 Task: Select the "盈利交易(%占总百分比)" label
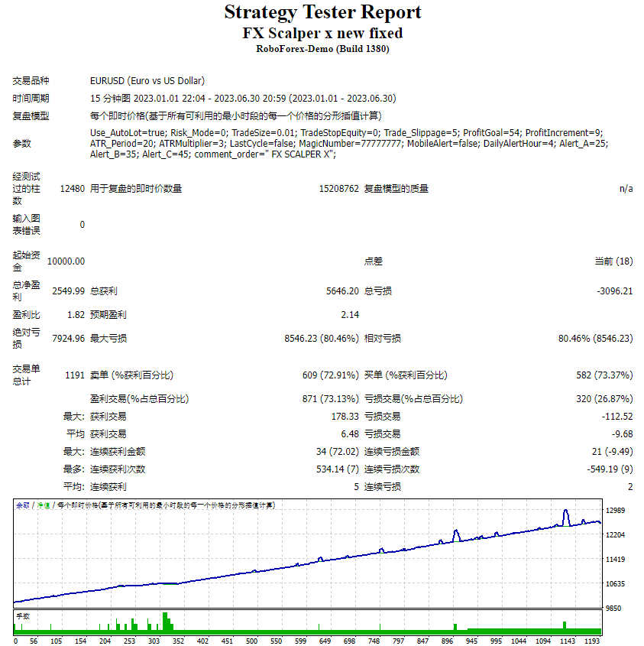click(140, 399)
